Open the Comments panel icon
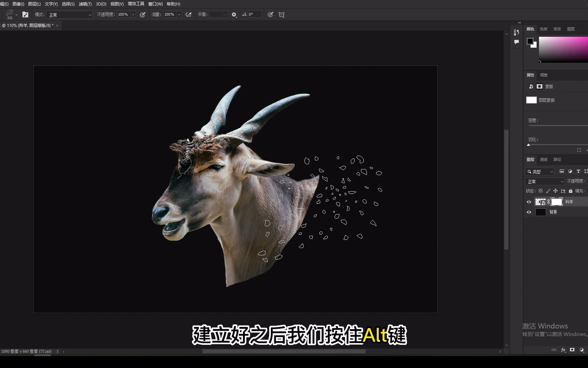This screenshot has width=588, height=368. click(x=517, y=42)
